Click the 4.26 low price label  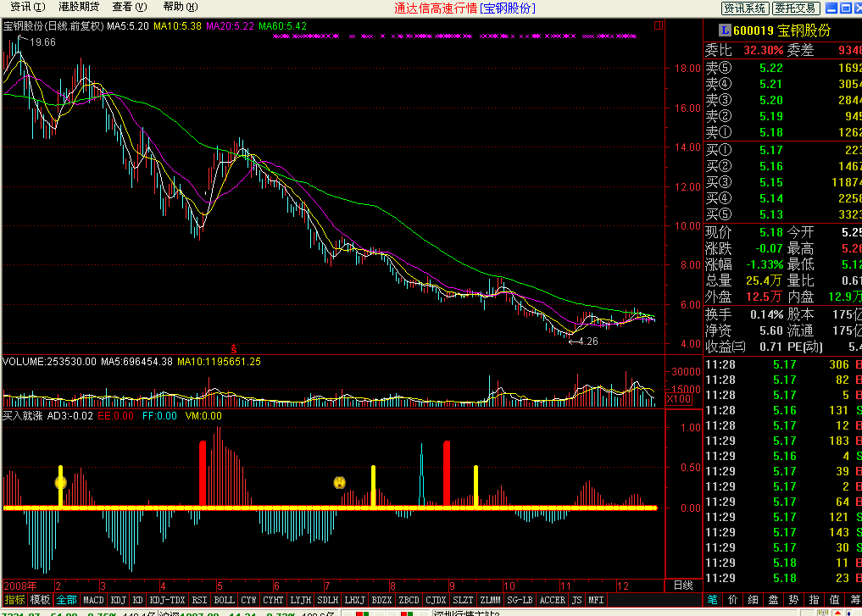point(588,341)
